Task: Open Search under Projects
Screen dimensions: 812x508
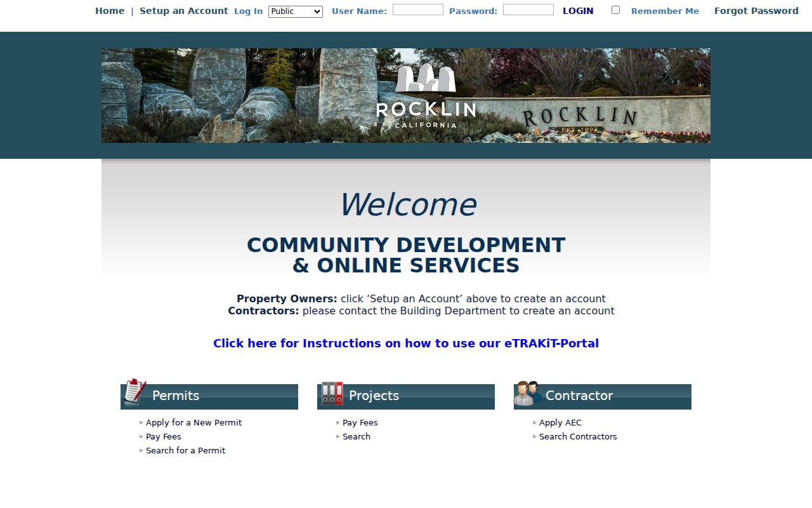Action: (x=357, y=437)
